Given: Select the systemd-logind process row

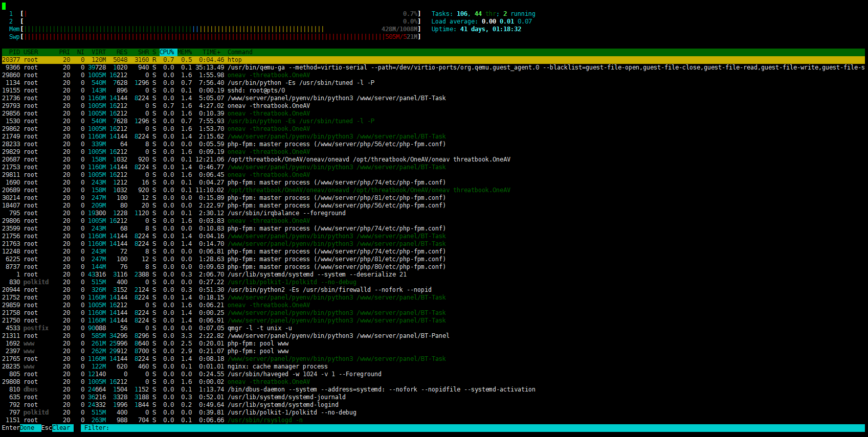Looking at the screenshot, I should coord(433,405).
